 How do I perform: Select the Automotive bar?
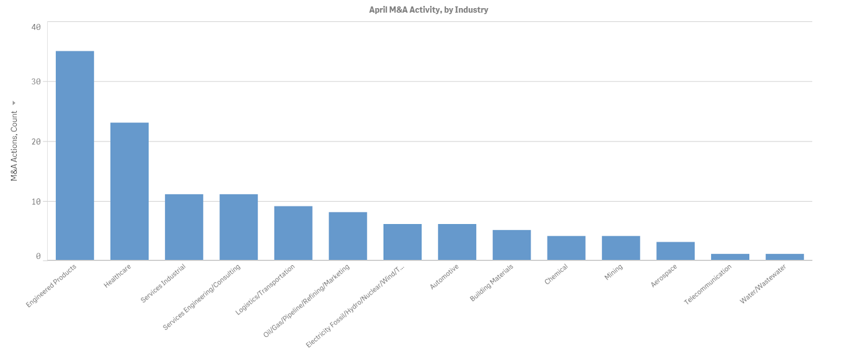[x=457, y=242]
